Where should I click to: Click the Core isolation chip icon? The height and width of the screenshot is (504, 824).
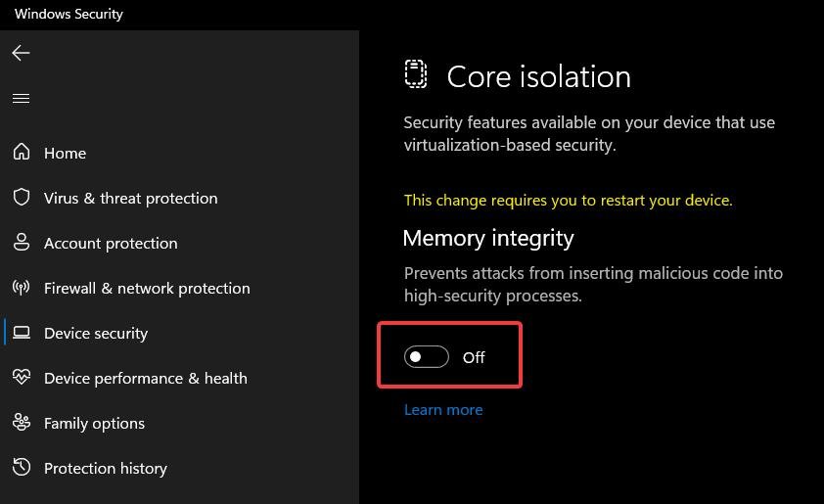[416, 73]
